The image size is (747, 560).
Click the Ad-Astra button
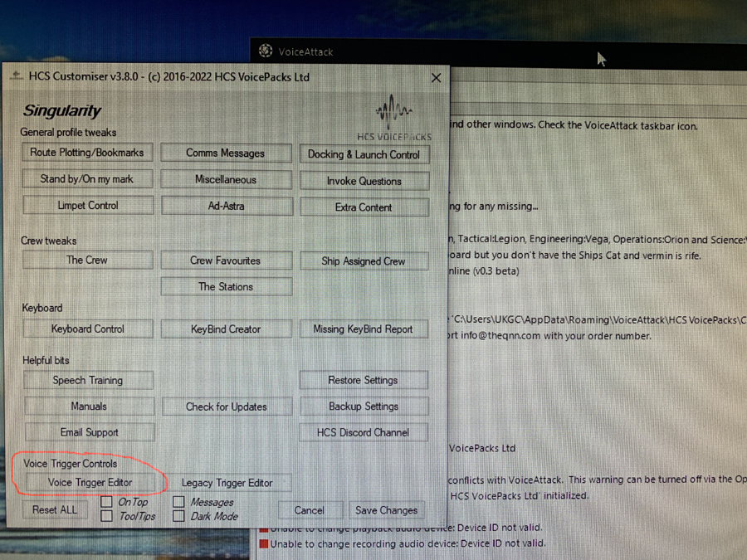point(227,207)
